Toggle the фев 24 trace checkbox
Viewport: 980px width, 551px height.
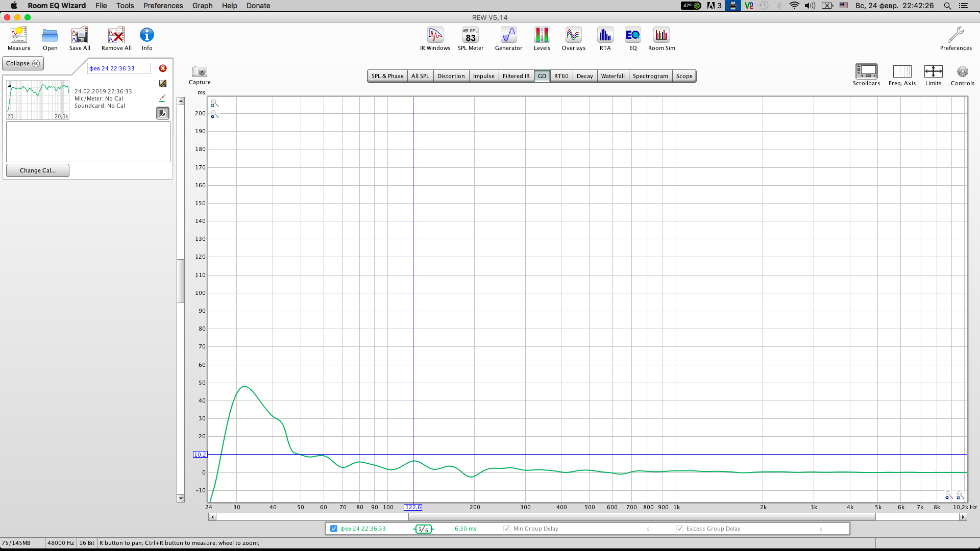(x=334, y=529)
